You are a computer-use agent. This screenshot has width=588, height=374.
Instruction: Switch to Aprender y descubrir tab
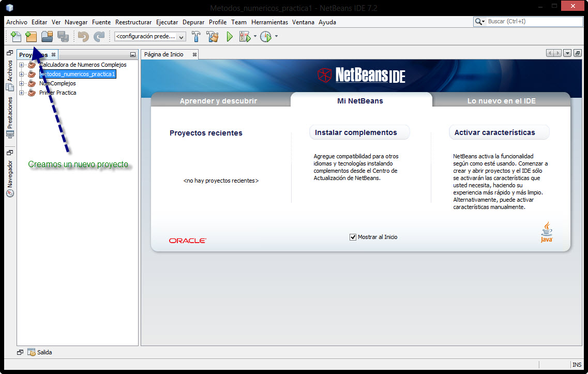pyautogui.click(x=218, y=101)
